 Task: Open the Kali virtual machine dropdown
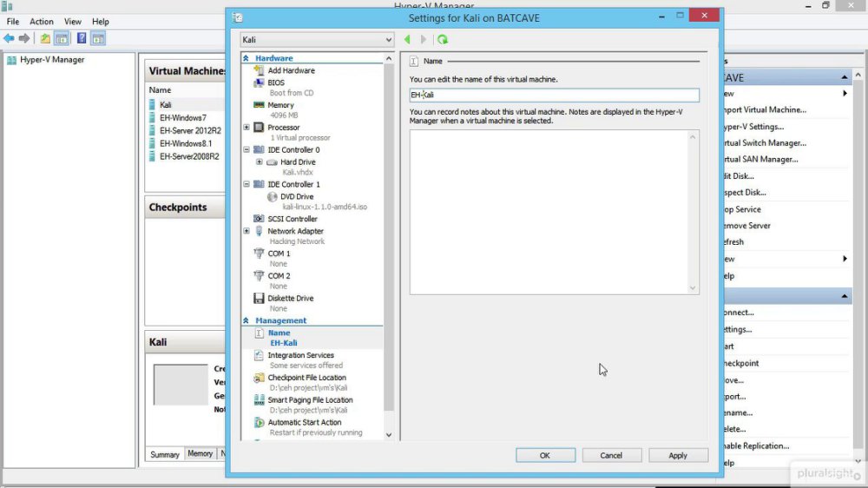coord(317,40)
